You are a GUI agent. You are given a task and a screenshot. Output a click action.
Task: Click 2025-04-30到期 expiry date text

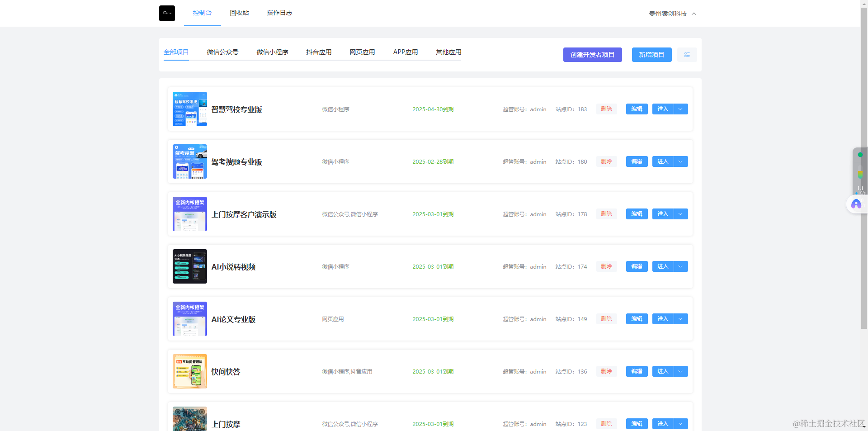(433, 109)
